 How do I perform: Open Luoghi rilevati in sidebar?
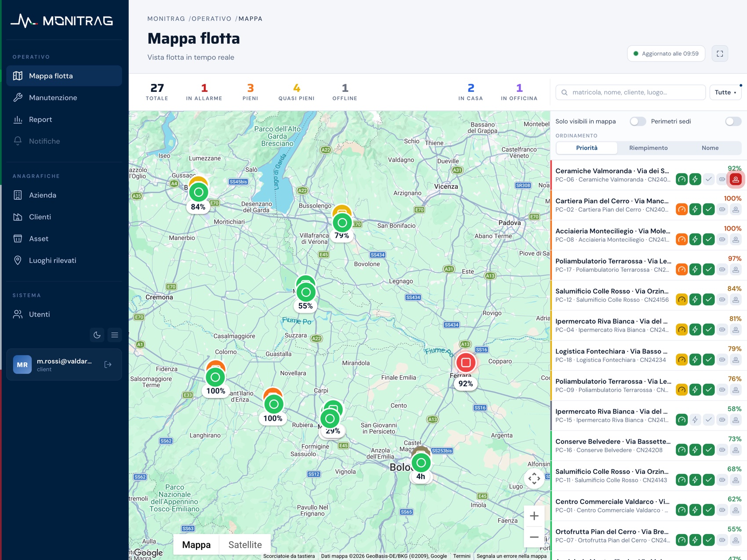[x=64, y=260]
